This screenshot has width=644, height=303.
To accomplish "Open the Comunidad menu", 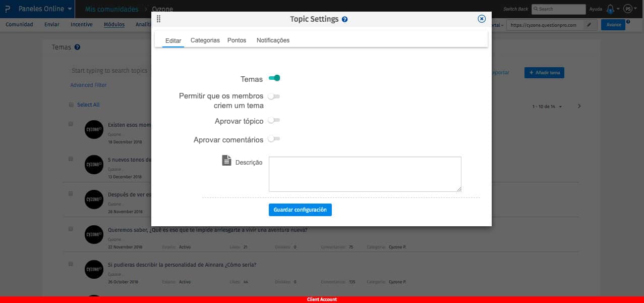I will pos(19,24).
